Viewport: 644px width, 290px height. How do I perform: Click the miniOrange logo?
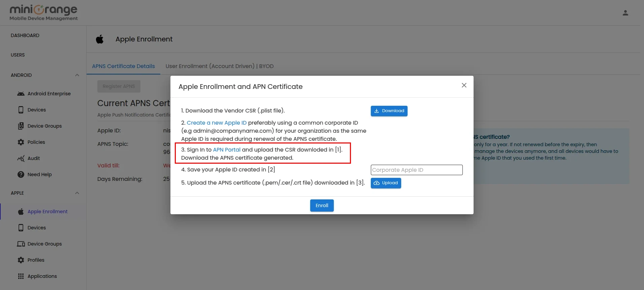point(44,13)
